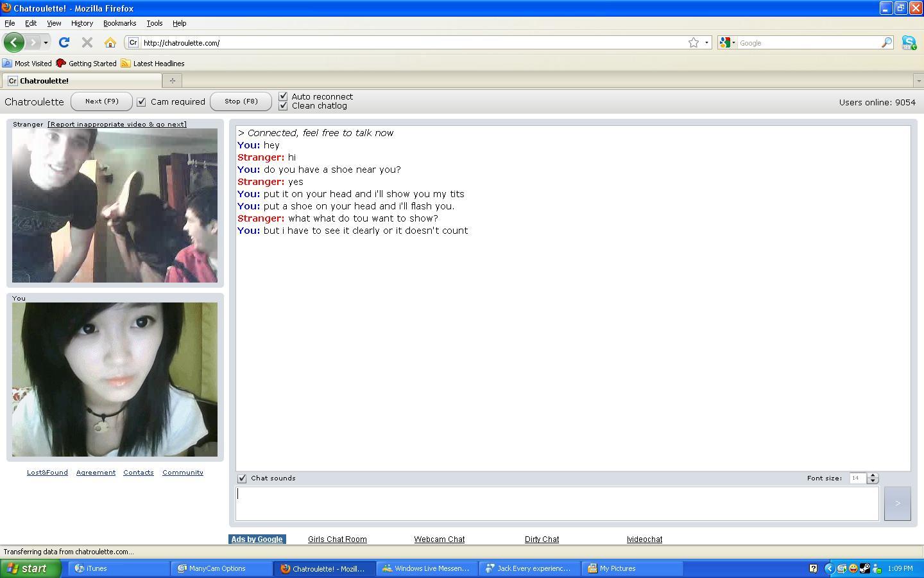Switch to the Jack Every experience taskbar item
Image resolution: width=924 pixels, height=578 pixels.
529,568
